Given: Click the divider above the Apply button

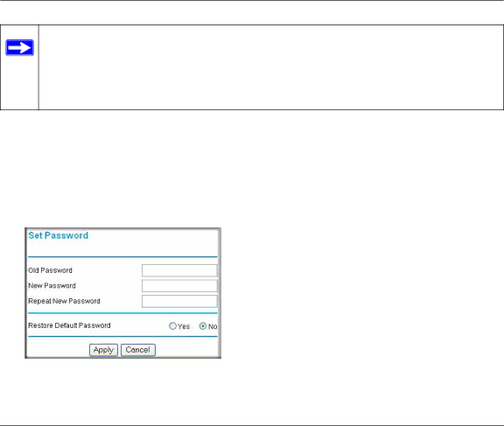Looking at the screenshot, I should pos(122,337).
